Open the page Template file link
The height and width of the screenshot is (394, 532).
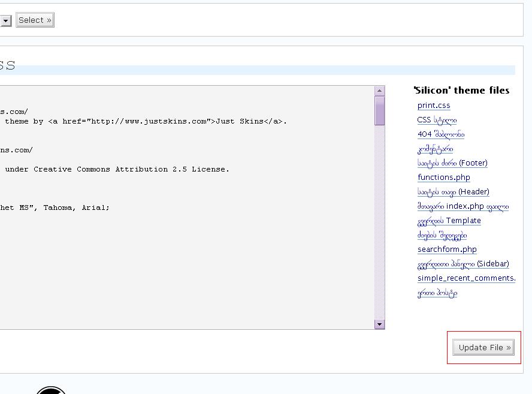tap(449, 221)
